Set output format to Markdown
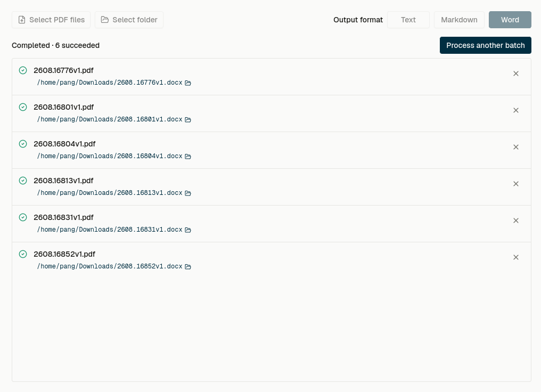The width and height of the screenshot is (541, 392). click(x=459, y=20)
